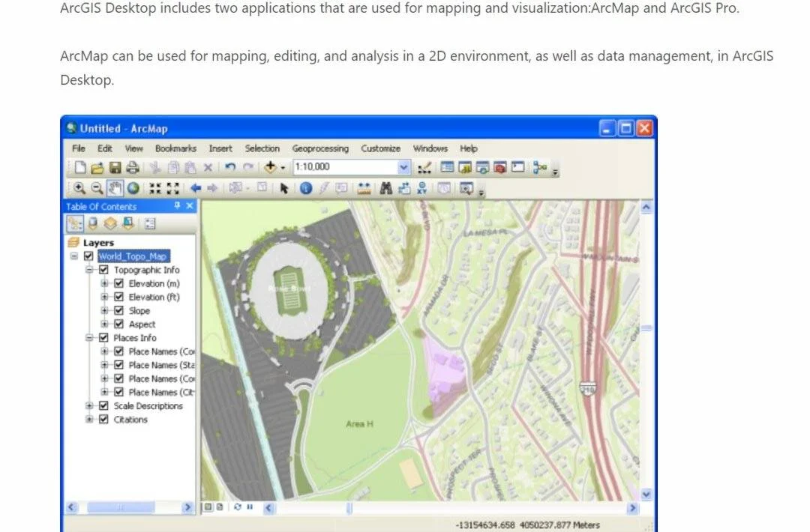Pause map drawing button
Image resolution: width=810 pixels, height=532 pixels.
(250, 507)
